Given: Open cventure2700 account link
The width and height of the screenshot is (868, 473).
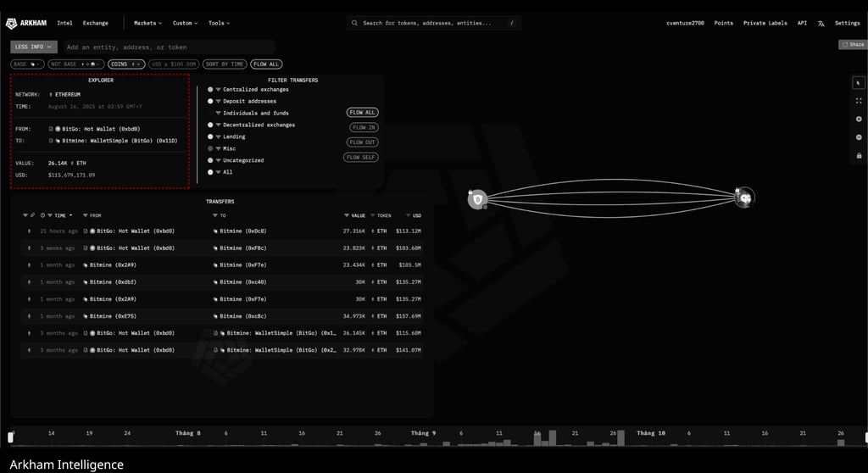Looking at the screenshot, I should click(685, 23).
